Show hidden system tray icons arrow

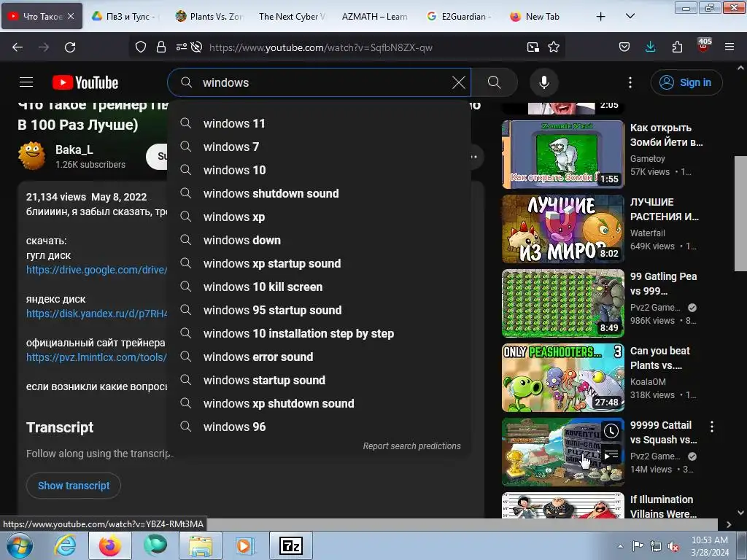tap(620, 546)
